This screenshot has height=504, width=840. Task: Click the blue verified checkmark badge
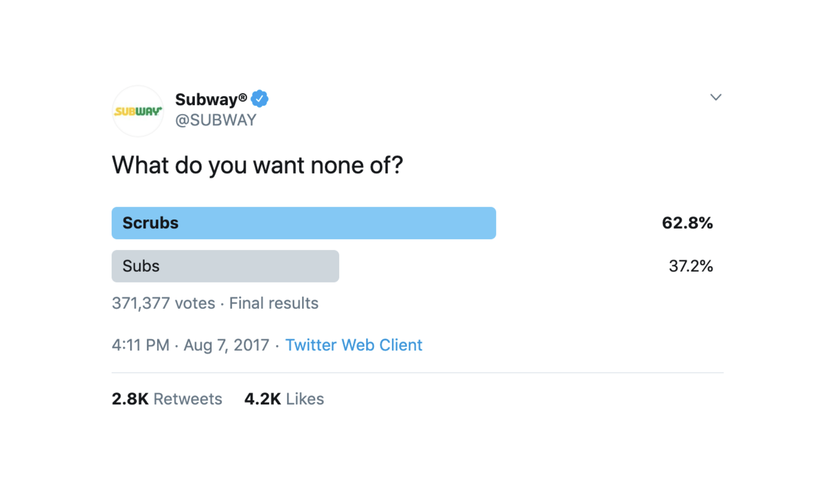(x=260, y=99)
